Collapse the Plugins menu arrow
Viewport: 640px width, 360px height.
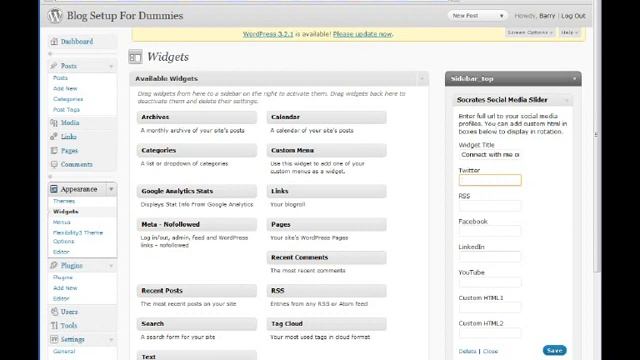[111, 266]
